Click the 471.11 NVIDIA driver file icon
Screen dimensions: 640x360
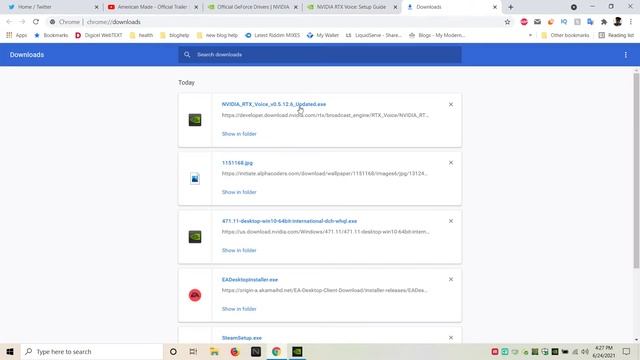pos(195,237)
